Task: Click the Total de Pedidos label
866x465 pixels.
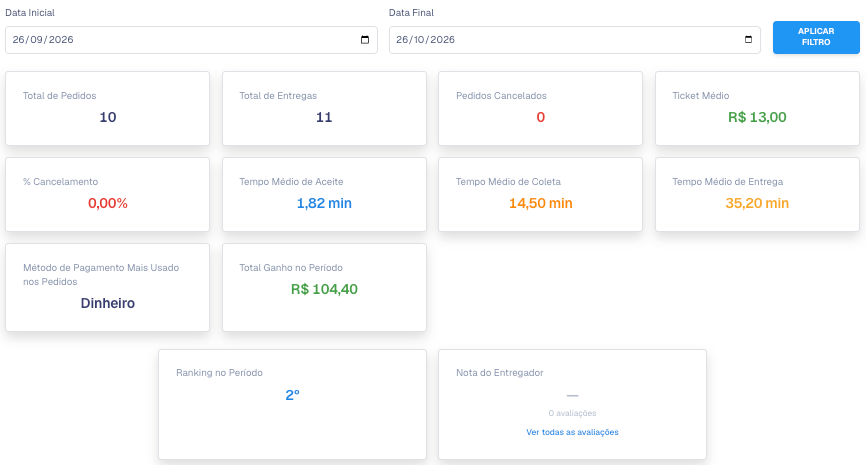Action: (60, 96)
